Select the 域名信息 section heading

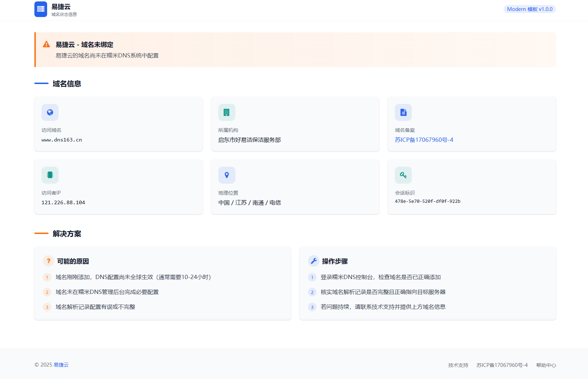tap(66, 84)
